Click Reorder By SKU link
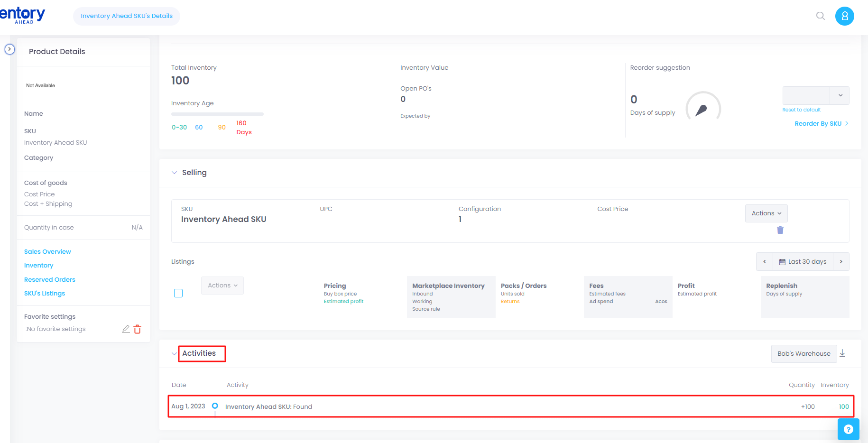Screen dimensions: 868x443 821,124
